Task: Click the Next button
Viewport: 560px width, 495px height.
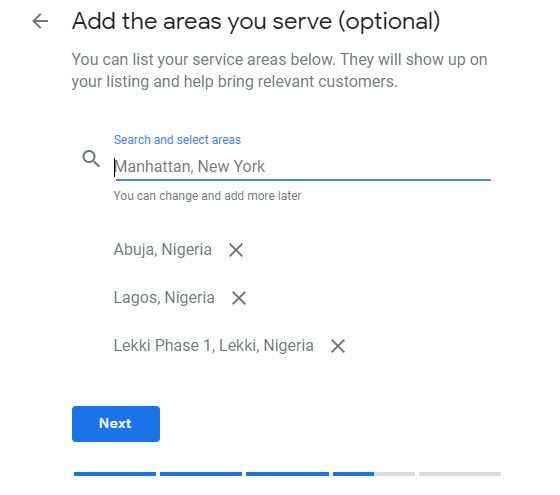Action: [116, 424]
